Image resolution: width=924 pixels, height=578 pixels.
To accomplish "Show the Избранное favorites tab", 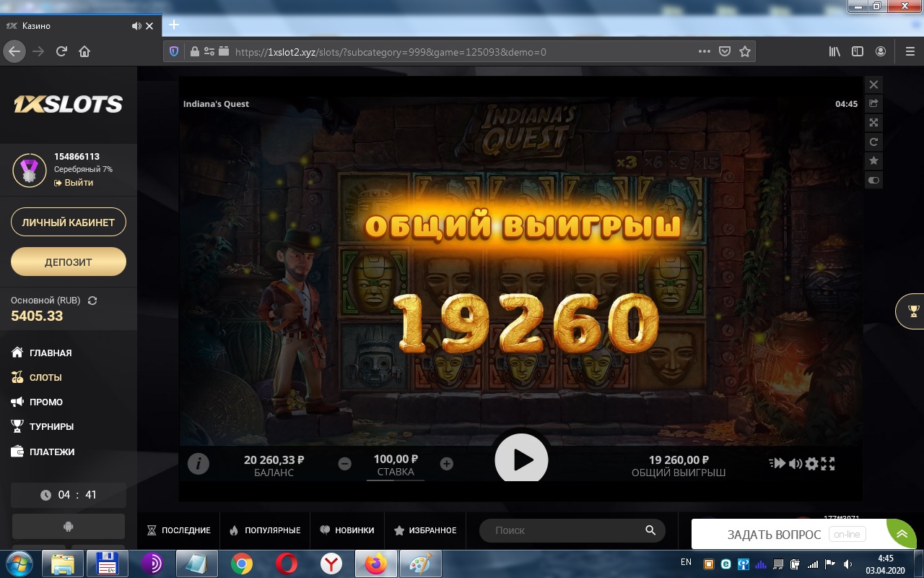I will tap(425, 530).
